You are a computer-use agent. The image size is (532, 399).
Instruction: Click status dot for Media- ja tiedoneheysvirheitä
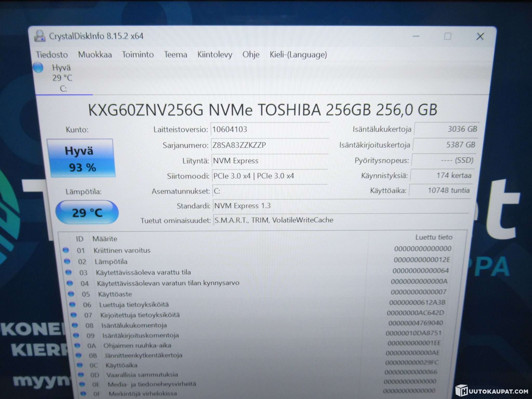pyautogui.click(x=82, y=384)
